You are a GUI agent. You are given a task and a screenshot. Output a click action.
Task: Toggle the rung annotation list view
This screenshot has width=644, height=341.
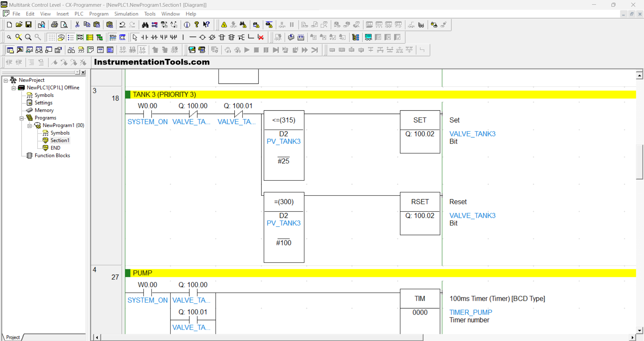[x=71, y=37]
